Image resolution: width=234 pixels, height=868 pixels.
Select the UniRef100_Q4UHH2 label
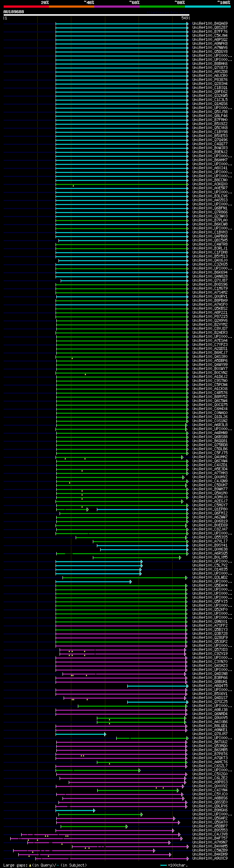tap(210, 457)
